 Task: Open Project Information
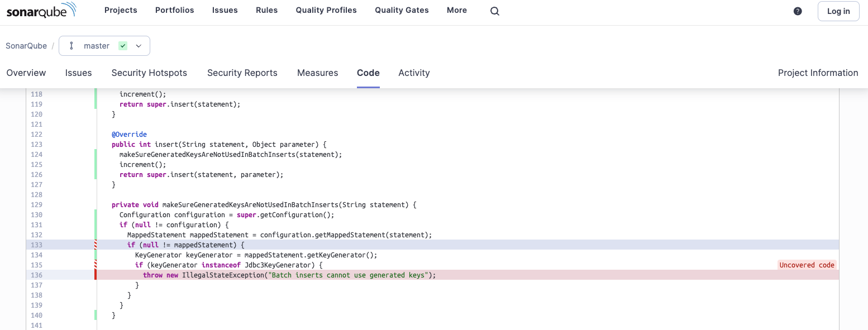click(x=818, y=73)
